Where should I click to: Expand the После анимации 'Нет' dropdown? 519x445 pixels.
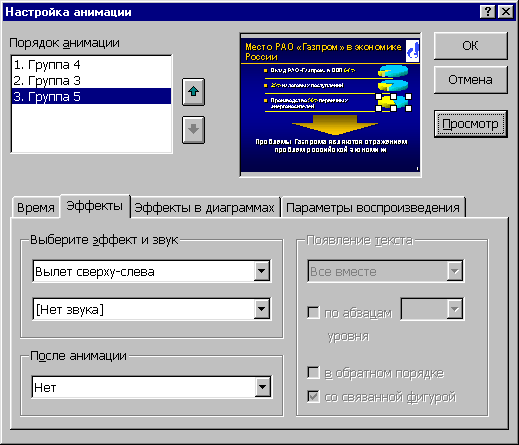click(263, 387)
